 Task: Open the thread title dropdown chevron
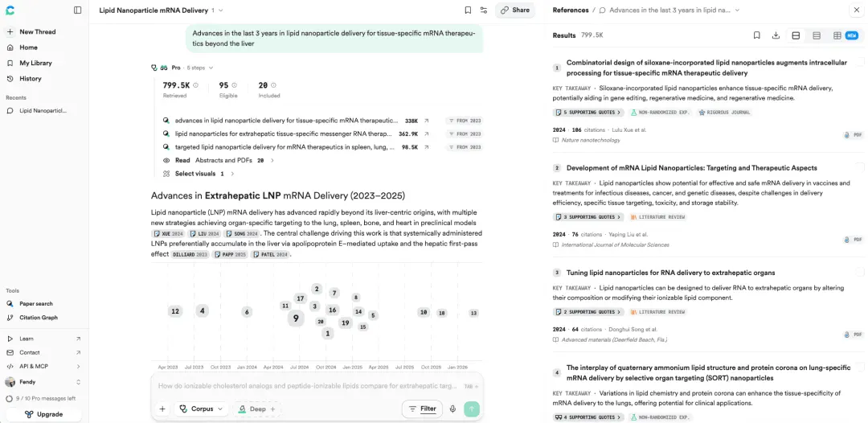click(221, 10)
